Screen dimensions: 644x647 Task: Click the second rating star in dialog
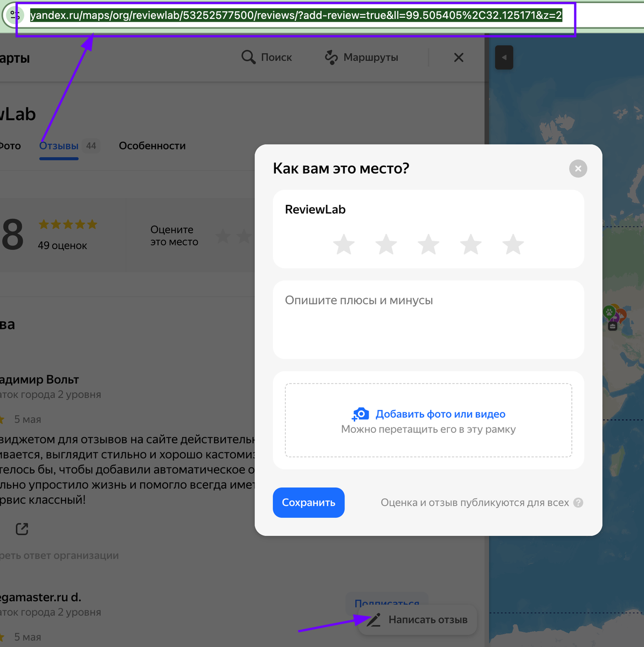coord(386,244)
